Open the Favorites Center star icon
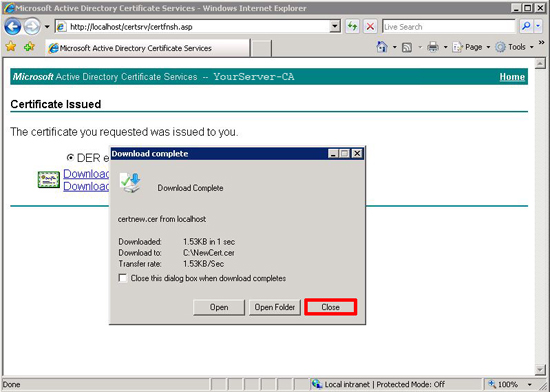550x392 pixels. point(11,46)
